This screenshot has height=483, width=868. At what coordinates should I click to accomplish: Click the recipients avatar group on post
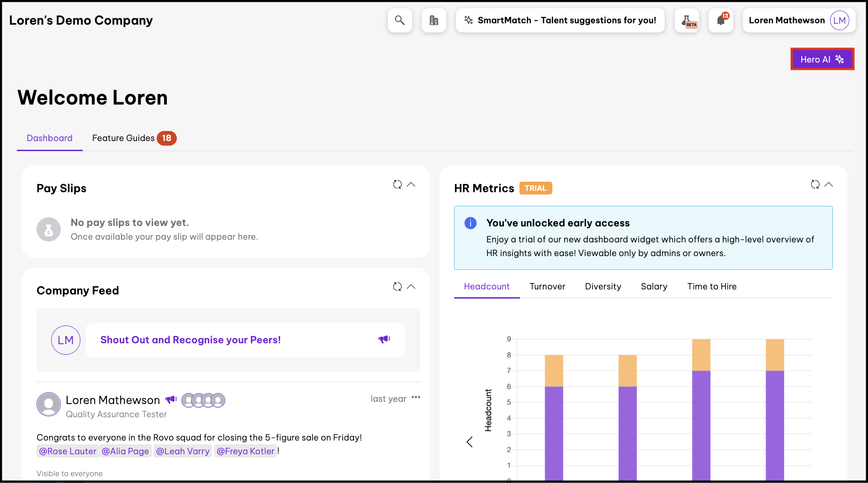pos(203,400)
